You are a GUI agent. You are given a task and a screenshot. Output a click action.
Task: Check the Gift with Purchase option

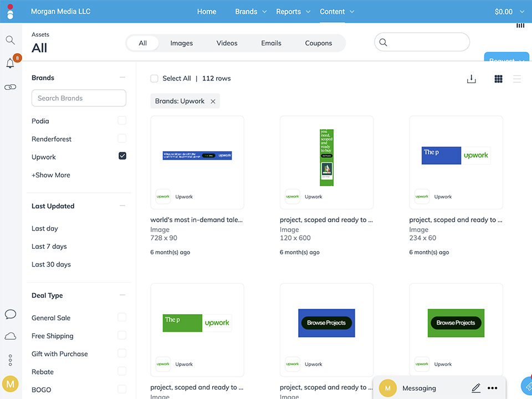(122, 353)
